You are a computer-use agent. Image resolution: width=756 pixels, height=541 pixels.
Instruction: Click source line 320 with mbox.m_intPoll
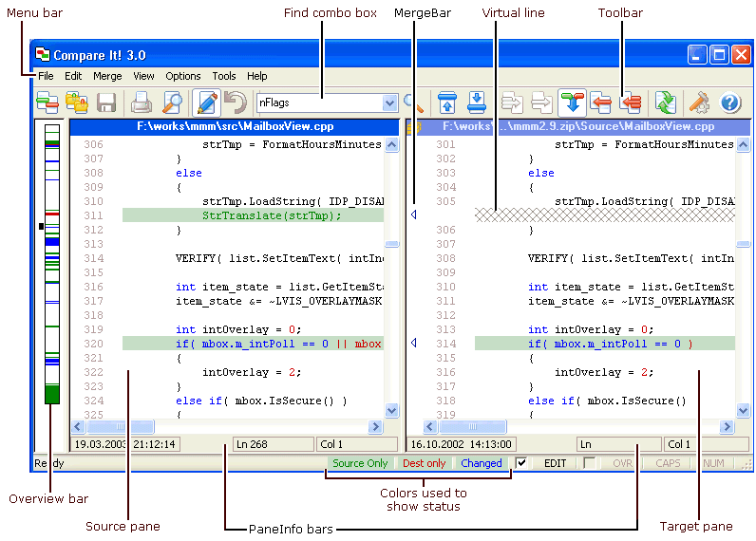[x=254, y=344]
